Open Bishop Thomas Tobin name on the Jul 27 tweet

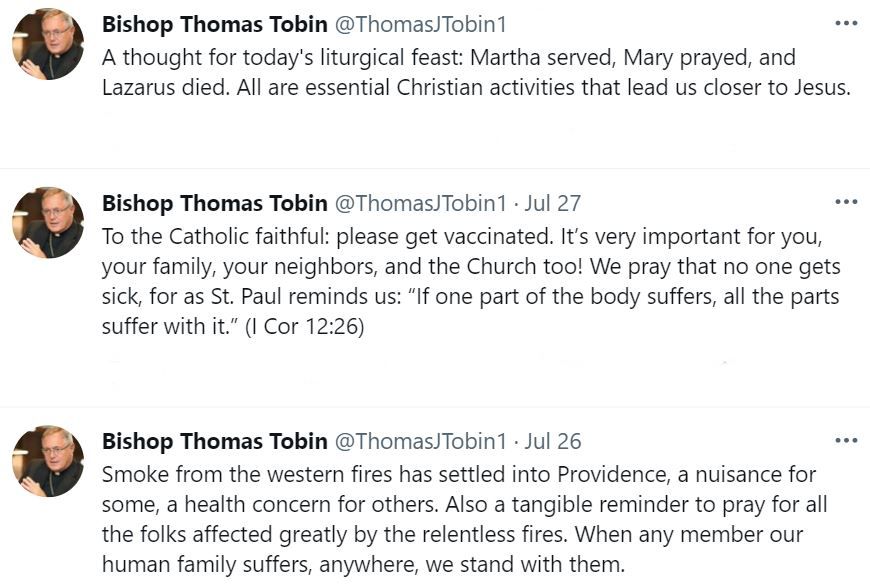[215, 204]
